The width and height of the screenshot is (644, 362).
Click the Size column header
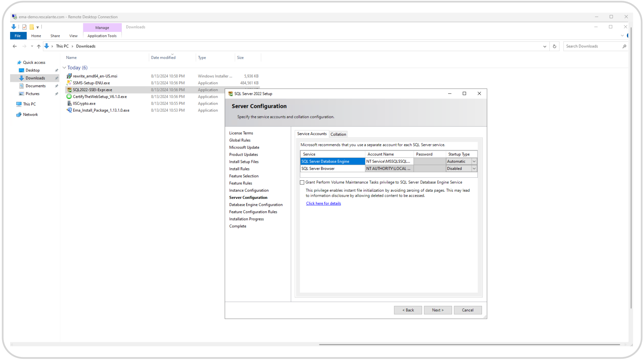[x=248, y=58]
